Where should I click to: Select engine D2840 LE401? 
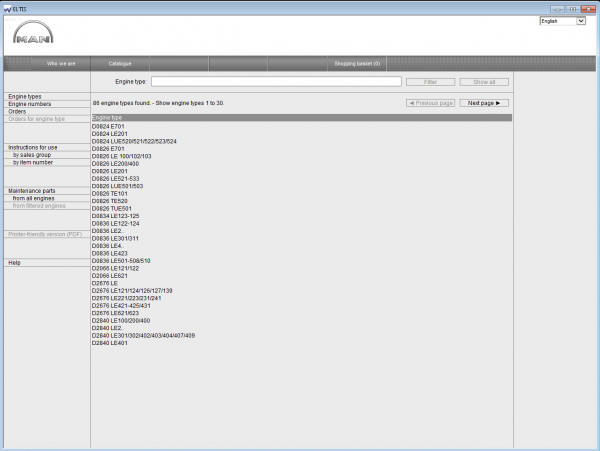click(110, 343)
